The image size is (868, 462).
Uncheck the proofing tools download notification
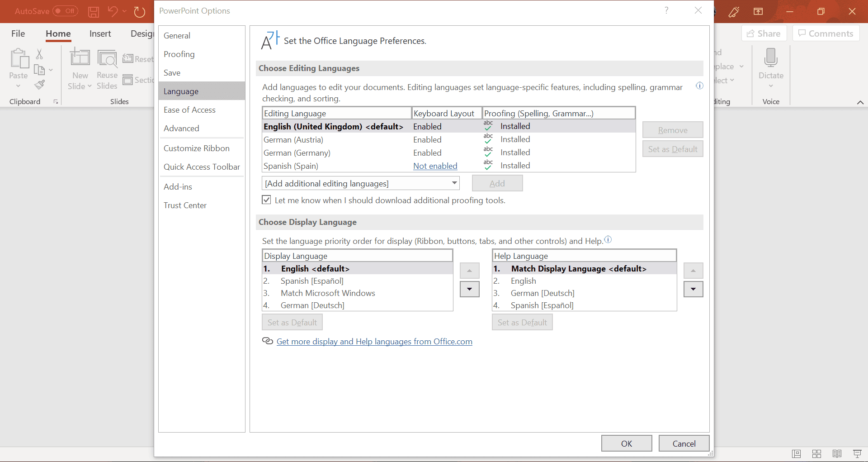click(x=266, y=200)
